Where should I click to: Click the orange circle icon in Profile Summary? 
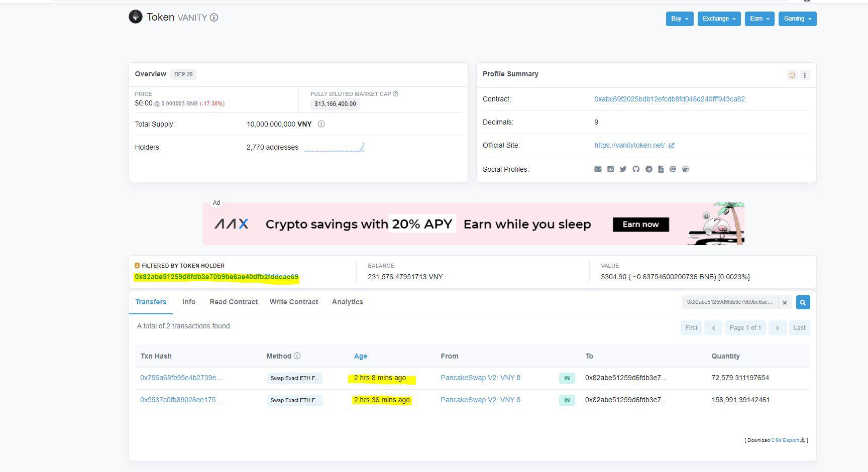click(792, 75)
